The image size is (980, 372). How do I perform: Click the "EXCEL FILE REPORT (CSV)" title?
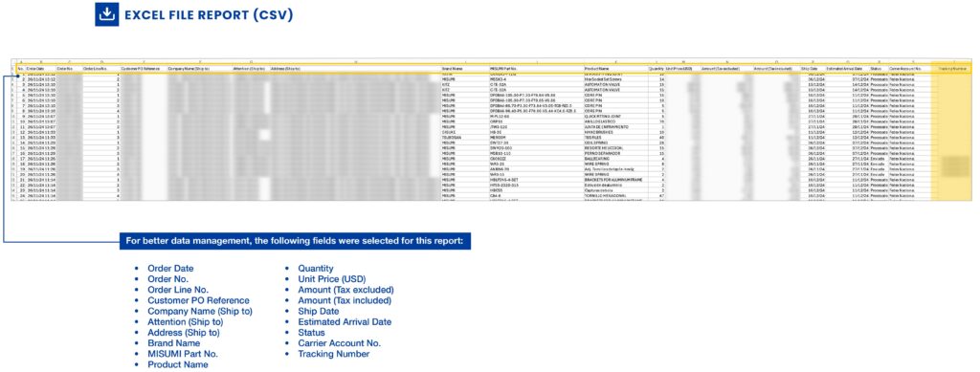[209, 15]
